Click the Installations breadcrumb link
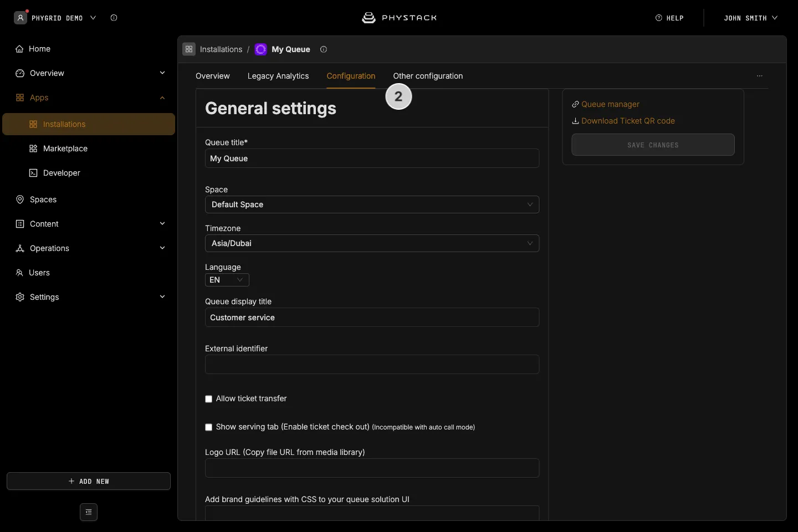Viewport: 798px width, 532px height. 221,49
